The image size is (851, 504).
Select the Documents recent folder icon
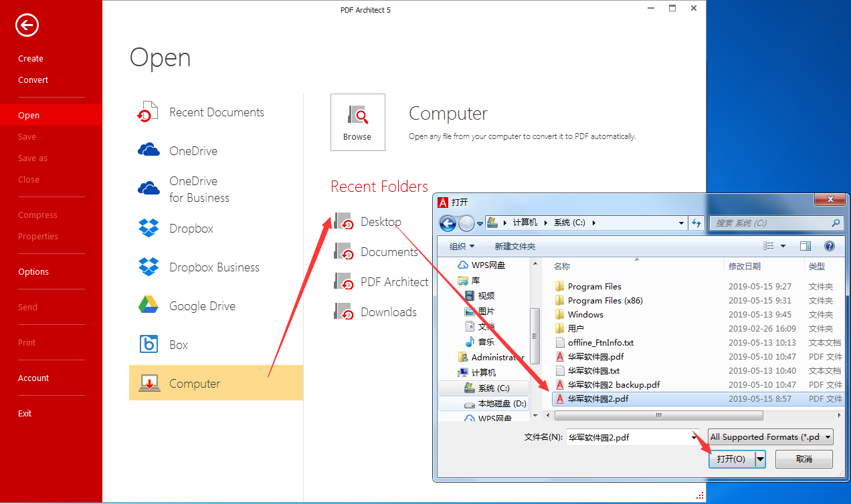click(343, 252)
